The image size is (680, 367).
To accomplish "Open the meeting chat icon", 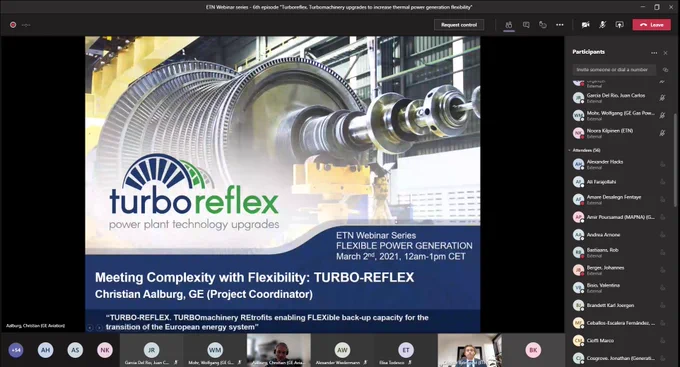I will tap(526, 25).
